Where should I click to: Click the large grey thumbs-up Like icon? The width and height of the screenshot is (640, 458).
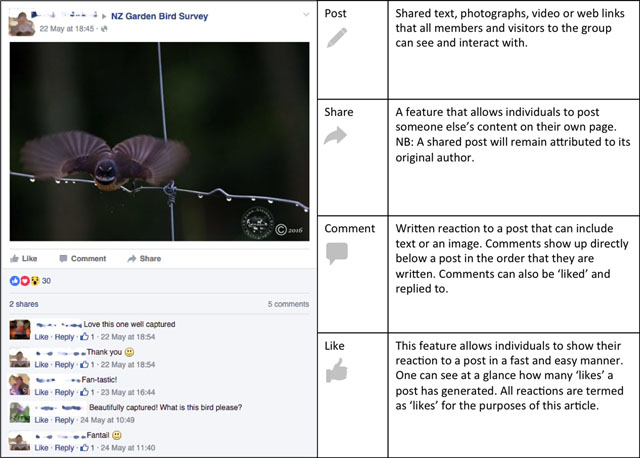click(x=339, y=371)
